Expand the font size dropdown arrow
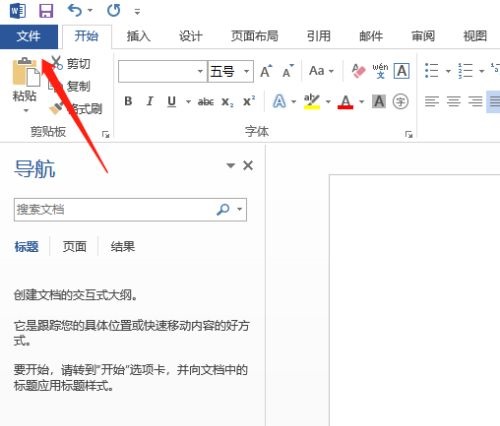500x426 pixels. click(247, 71)
